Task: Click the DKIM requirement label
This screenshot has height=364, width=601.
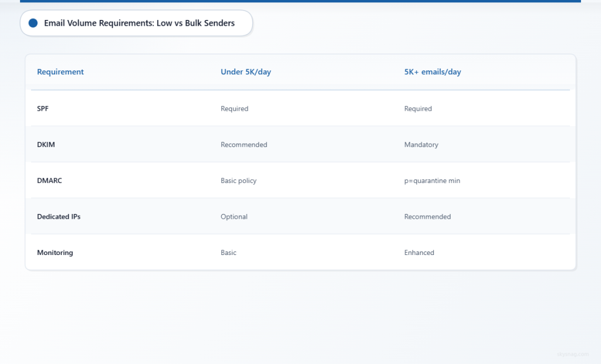Action: coord(46,144)
